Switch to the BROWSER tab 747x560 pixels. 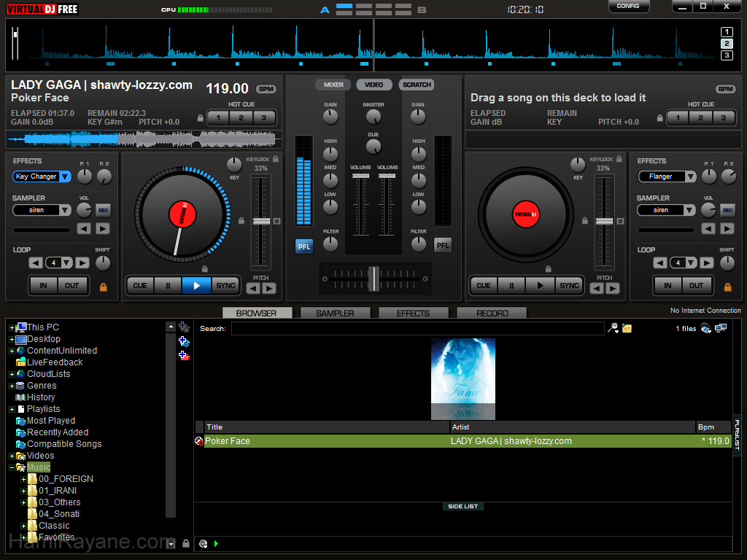click(257, 313)
